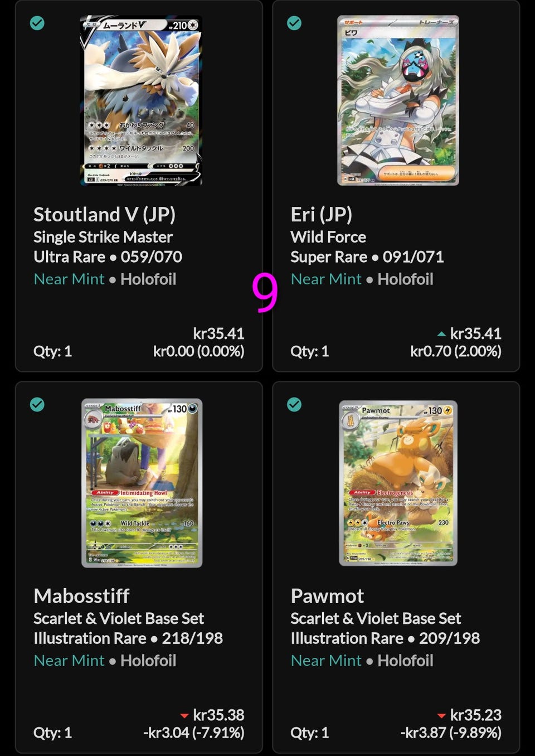Click the Single Strike Master set name

(103, 238)
